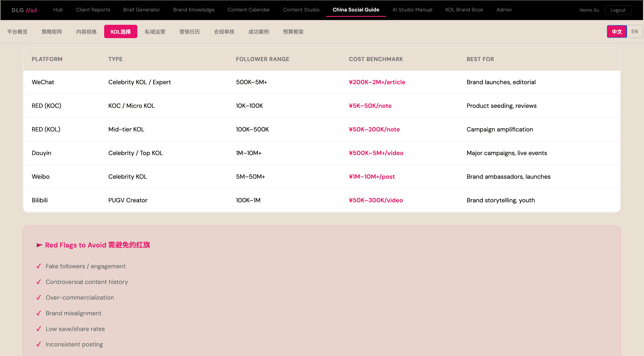Click checkmark beside Low save/share rates
This screenshot has width=644, height=356.
coord(39,329)
